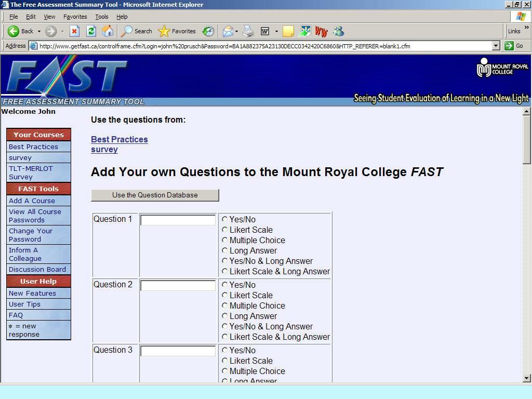Select Multiple Choice for Question 2
532x399 pixels.
click(x=224, y=305)
